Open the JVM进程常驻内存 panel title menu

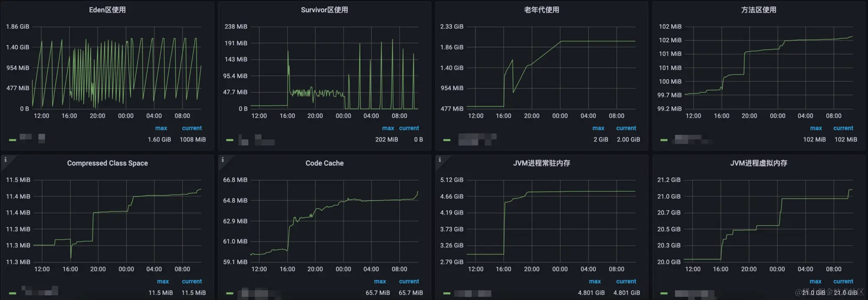542,163
